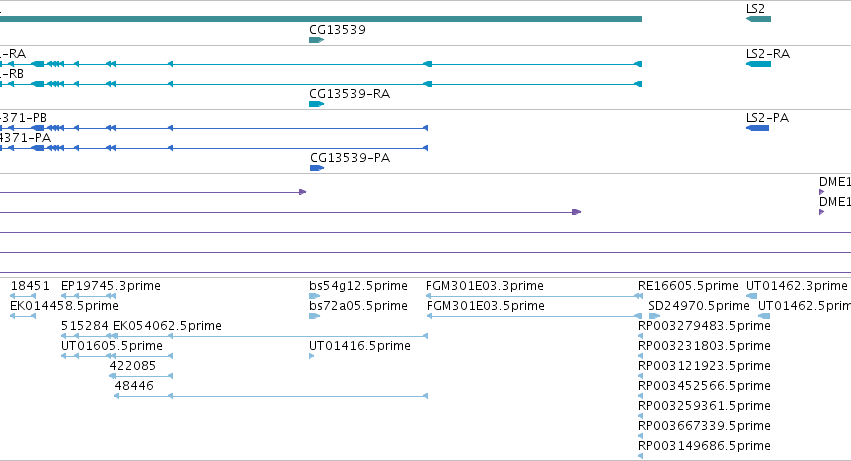
Task: Click the 422085 feature segment
Action: pyautogui.click(x=141, y=376)
